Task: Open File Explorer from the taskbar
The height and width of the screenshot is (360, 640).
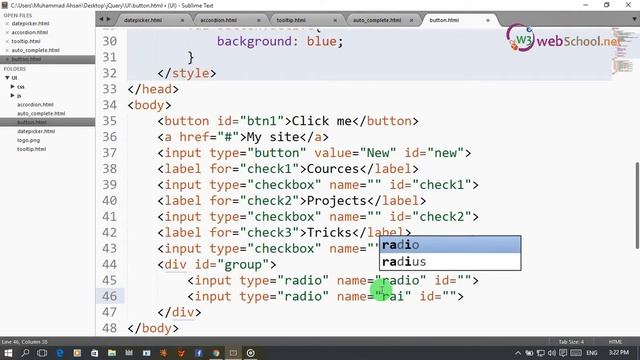Action: (111, 353)
